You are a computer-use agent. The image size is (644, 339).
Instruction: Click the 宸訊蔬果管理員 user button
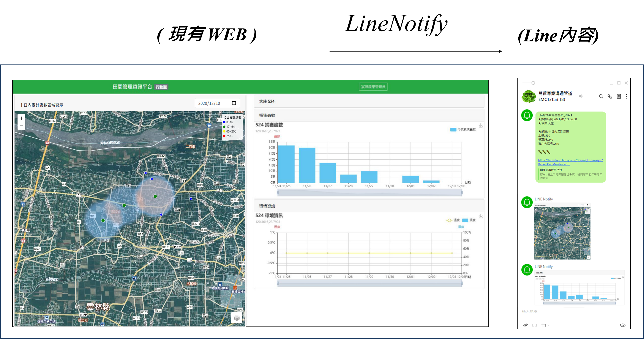[x=373, y=87]
